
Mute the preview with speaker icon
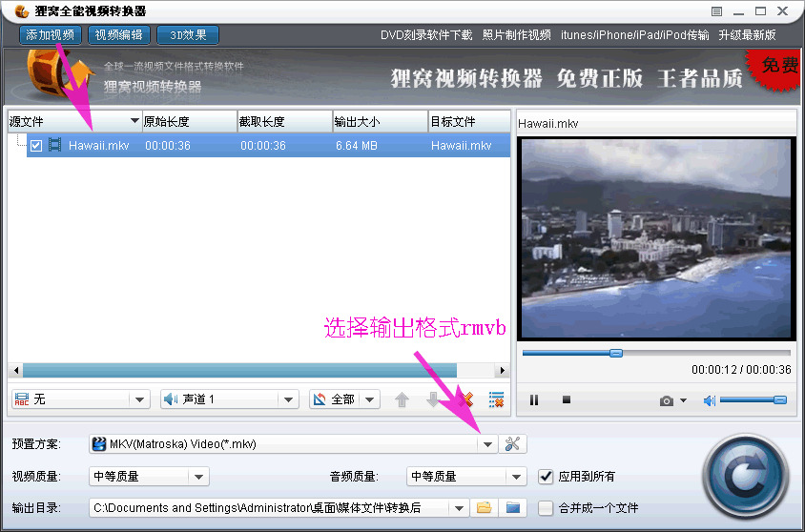(710, 400)
